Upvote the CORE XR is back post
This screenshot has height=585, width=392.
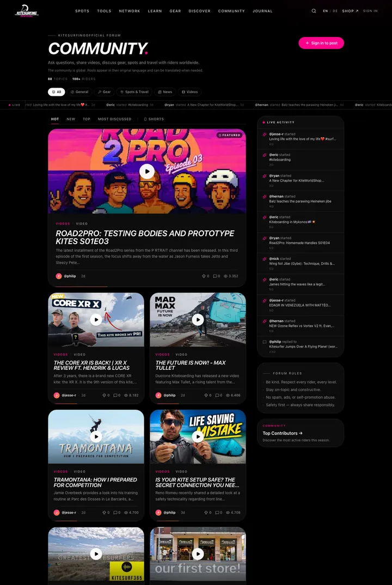tap(105, 395)
